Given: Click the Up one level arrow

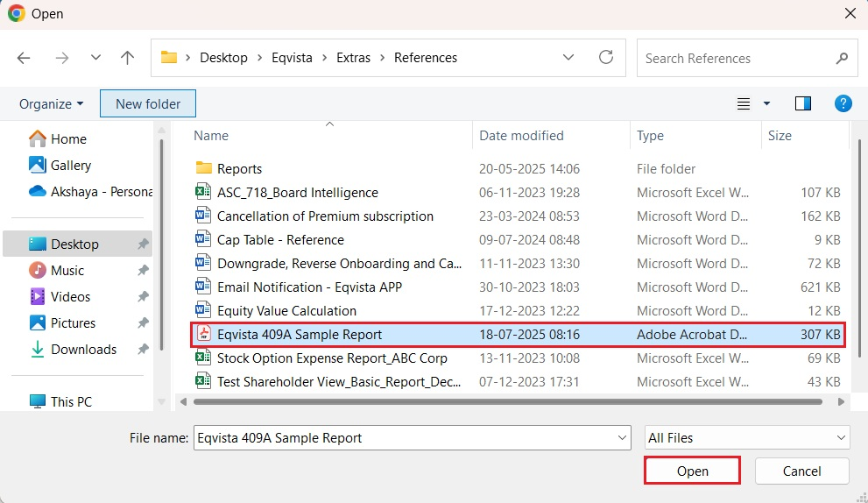Looking at the screenshot, I should [128, 58].
